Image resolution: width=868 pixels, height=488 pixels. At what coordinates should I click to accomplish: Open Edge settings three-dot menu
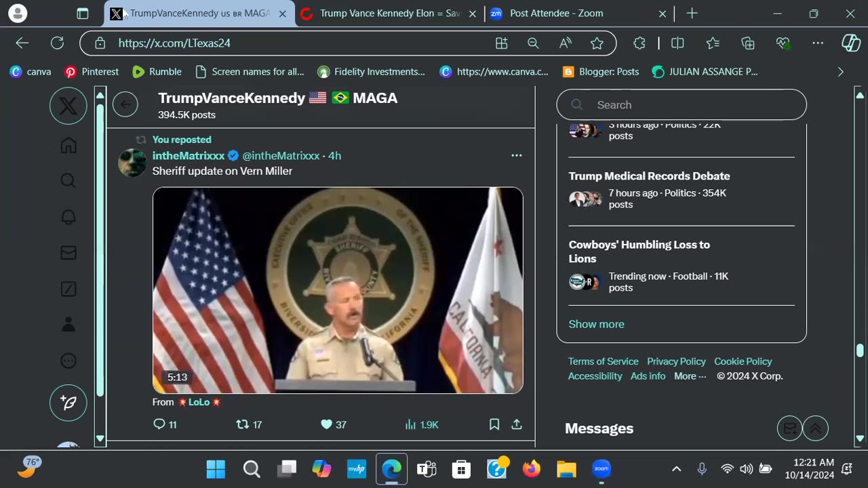pyautogui.click(x=818, y=43)
